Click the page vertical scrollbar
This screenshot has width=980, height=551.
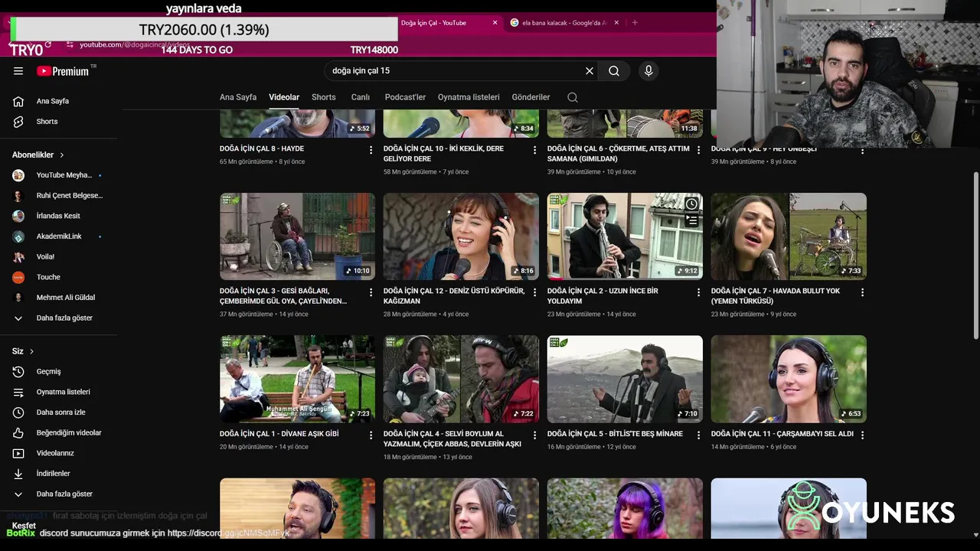pos(975,256)
